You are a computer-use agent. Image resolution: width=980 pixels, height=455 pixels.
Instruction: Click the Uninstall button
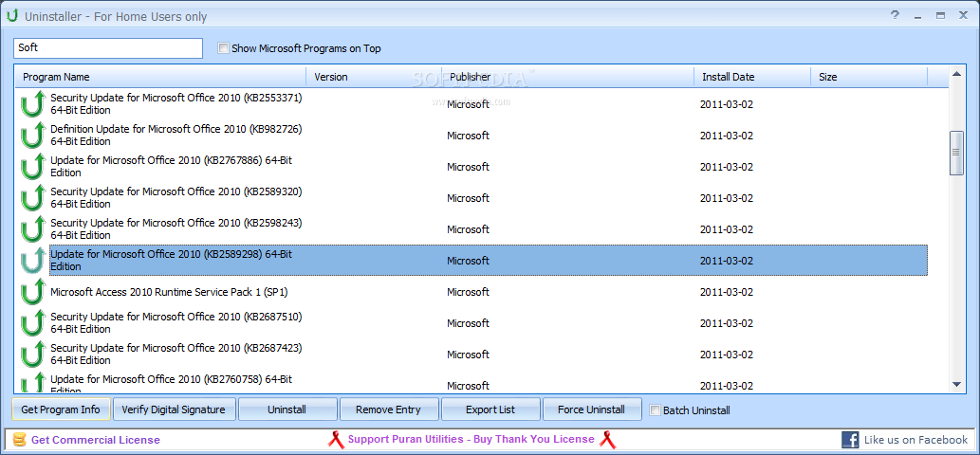(287, 409)
